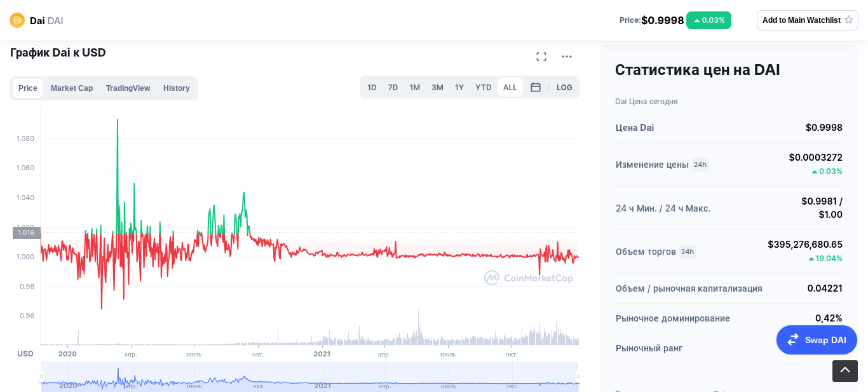Grab the left range handle of chart navigator
Image resolution: width=868 pixels, height=392 pixels.
point(41,377)
